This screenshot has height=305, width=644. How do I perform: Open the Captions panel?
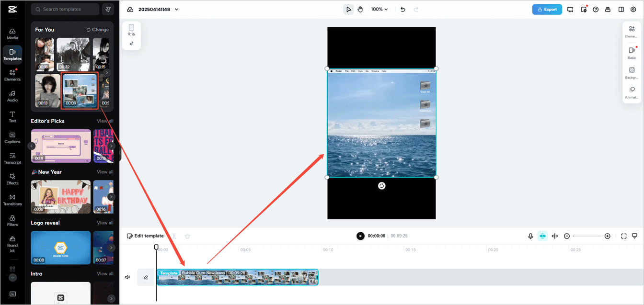tap(12, 138)
